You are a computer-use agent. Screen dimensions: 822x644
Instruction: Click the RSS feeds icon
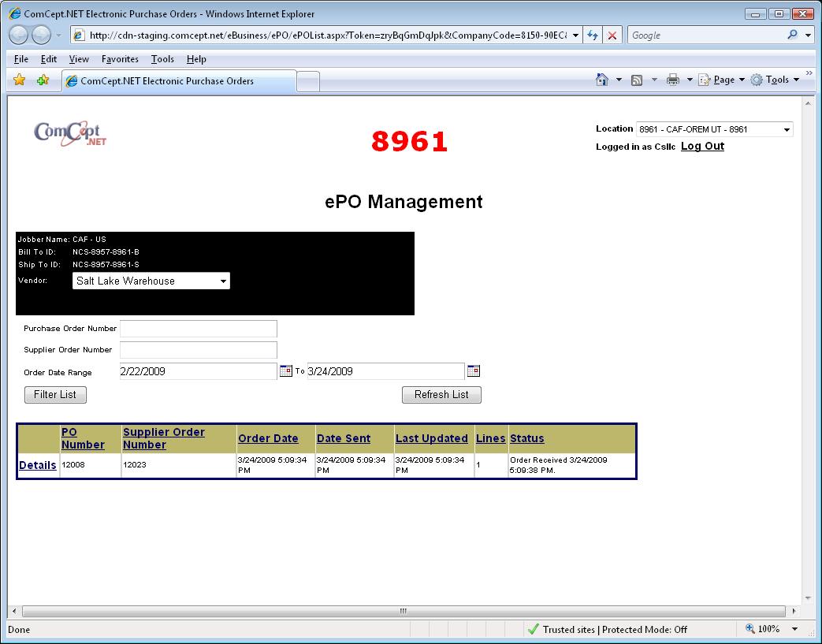tap(636, 80)
